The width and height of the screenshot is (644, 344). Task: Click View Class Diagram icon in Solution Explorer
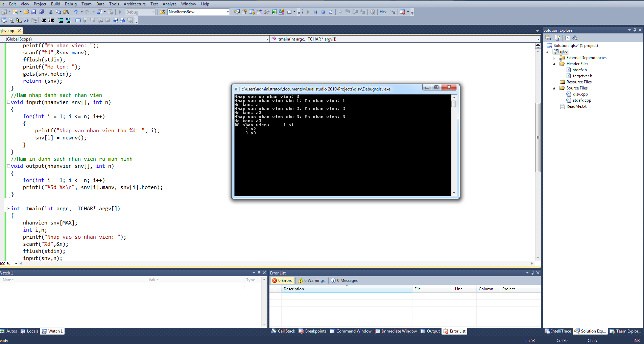(575, 38)
